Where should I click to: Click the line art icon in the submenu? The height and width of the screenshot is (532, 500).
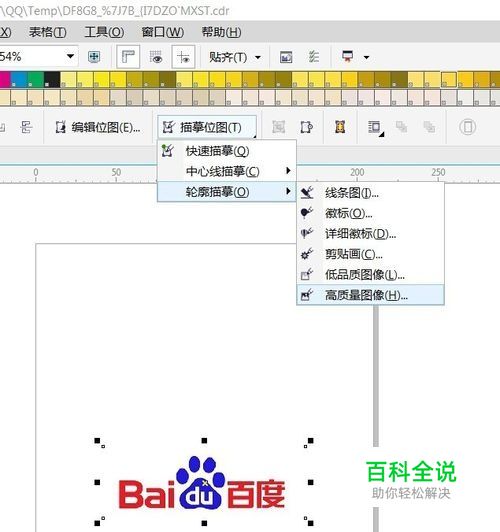coord(307,192)
